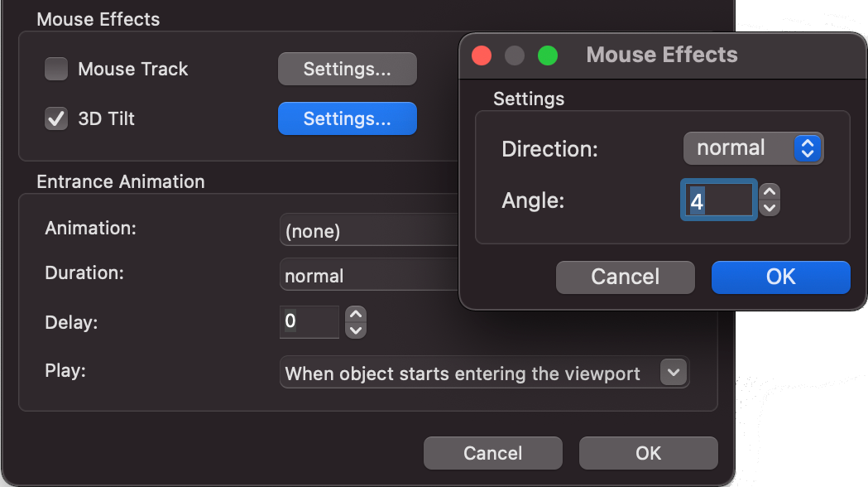Increase Delay with stepper up arrow
Screen dimensions: 868x487
tap(355, 314)
